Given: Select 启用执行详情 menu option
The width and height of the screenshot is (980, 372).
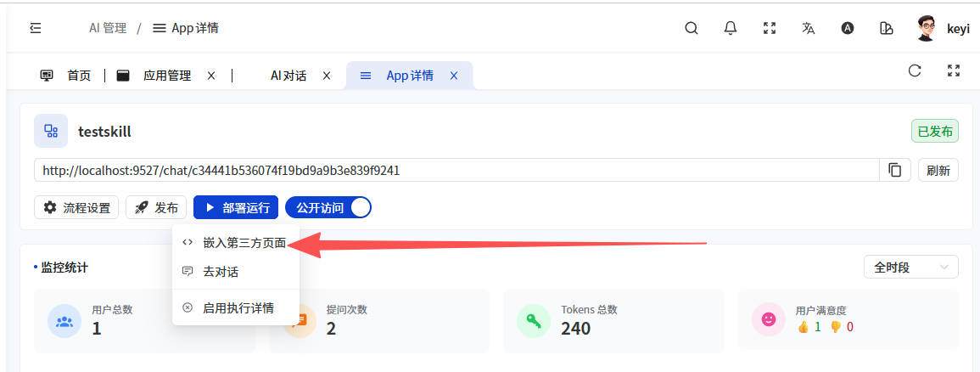Looking at the screenshot, I should point(238,307).
